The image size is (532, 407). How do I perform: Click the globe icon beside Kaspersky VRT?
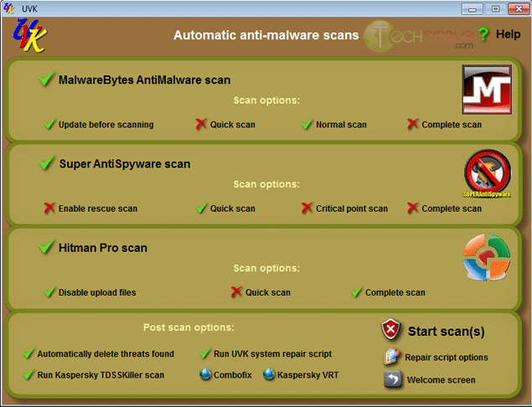[269, 374]
